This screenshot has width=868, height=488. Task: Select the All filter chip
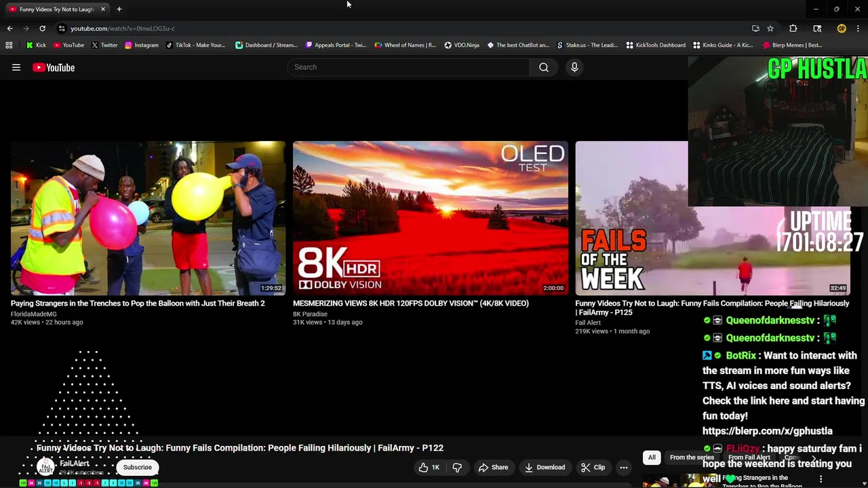(x=652, y=457)
